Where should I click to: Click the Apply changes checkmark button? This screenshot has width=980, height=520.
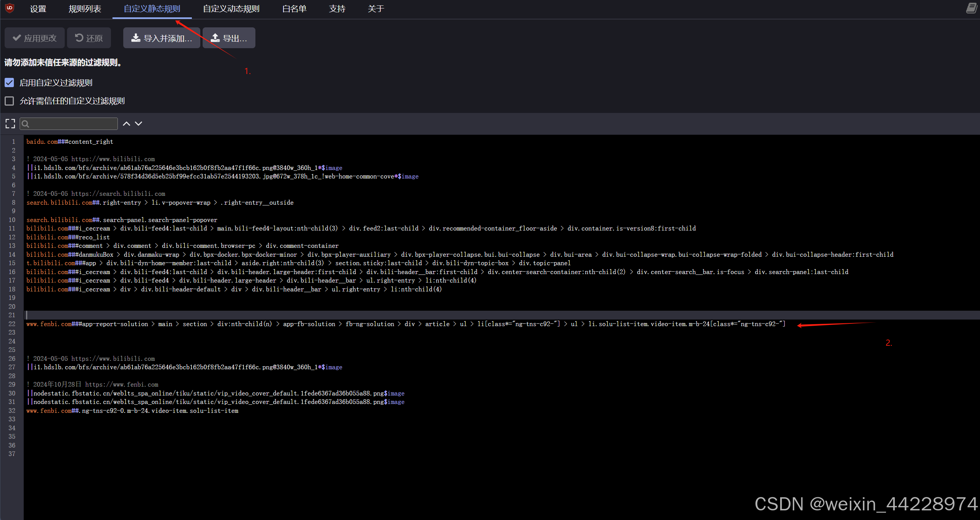coord(35,38)
